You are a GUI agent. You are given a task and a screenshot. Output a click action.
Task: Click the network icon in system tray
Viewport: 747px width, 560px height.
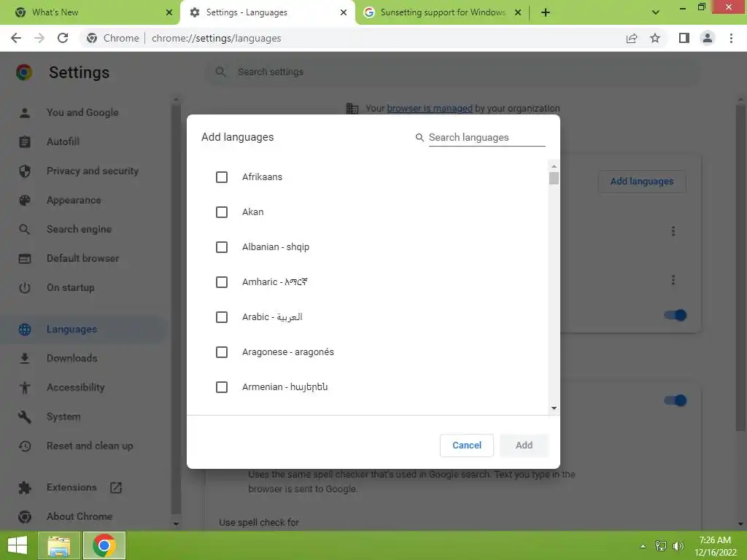tap(661, 546)
